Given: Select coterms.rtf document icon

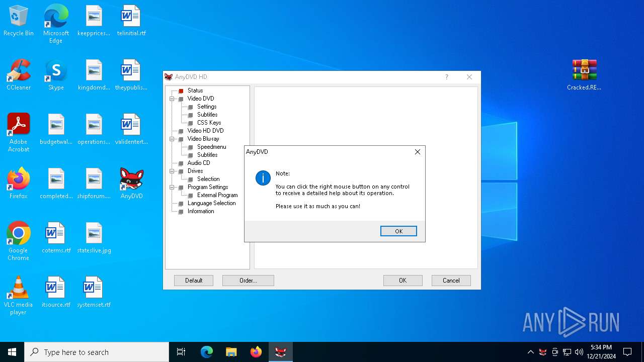Looking at the screenshot, I should 56,238.
